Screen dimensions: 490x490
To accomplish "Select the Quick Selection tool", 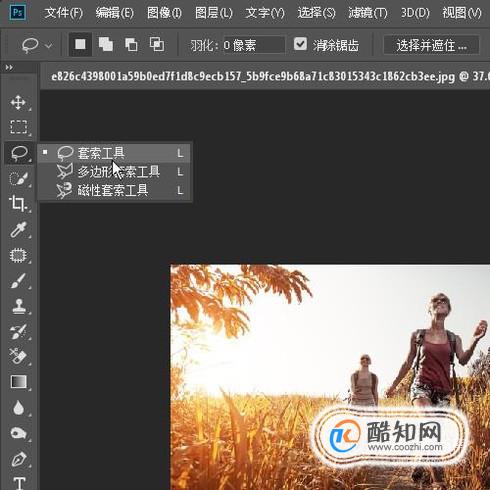I will click(x=18, y=179).
